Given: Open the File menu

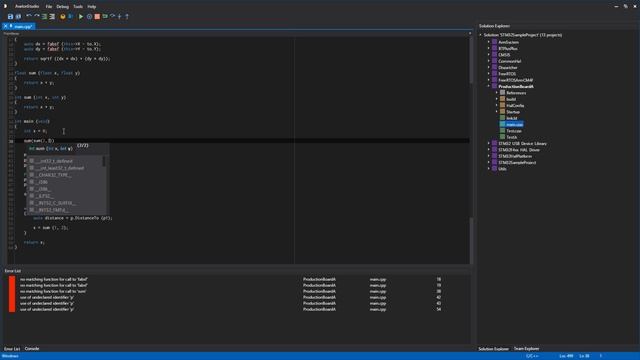Looking at the screenshot, I should point(49,7).
